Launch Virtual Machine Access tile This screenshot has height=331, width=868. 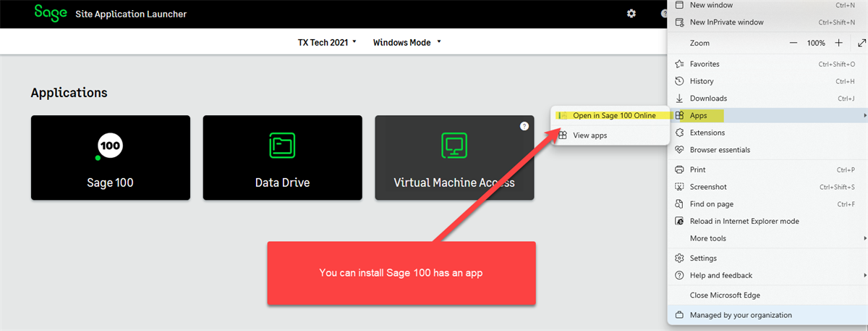[454, 158]
